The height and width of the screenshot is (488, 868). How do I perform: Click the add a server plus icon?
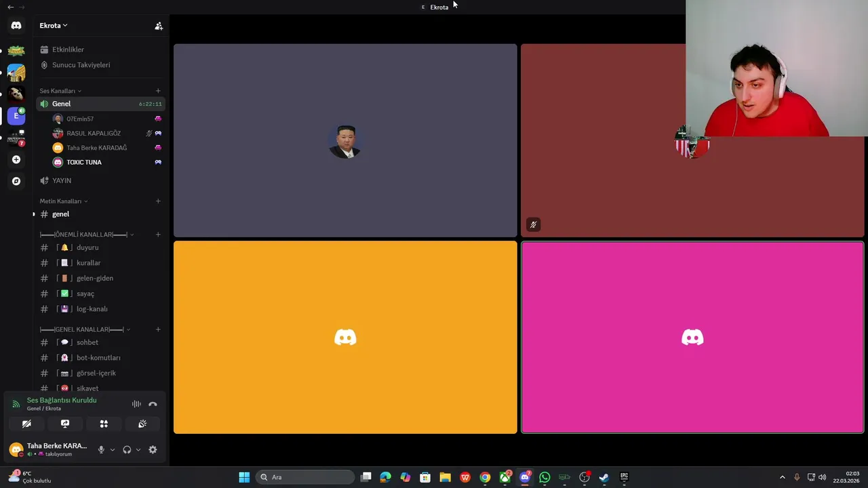tap(16, 159)
